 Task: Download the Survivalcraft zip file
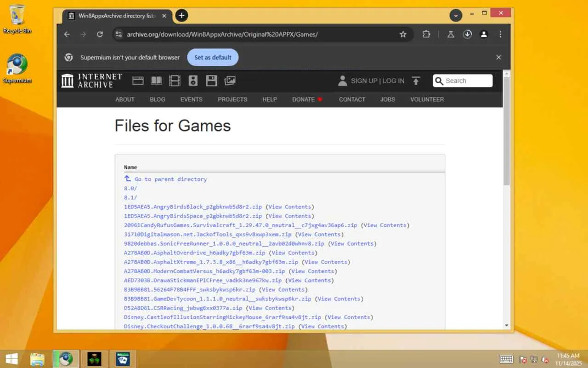241,225
